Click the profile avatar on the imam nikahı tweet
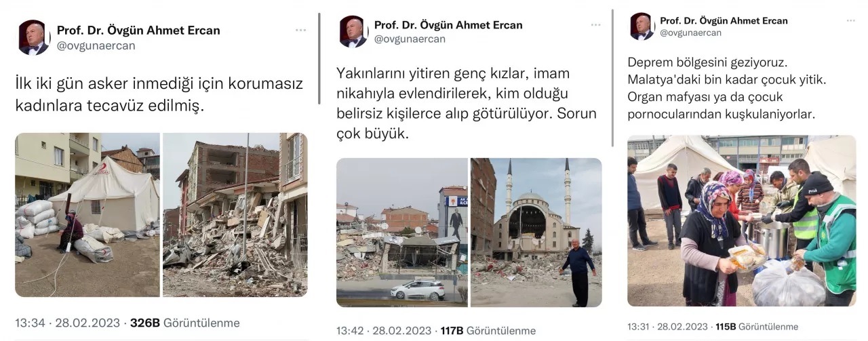868x341 pixels. pyautogui.click(x=353, y=31)
